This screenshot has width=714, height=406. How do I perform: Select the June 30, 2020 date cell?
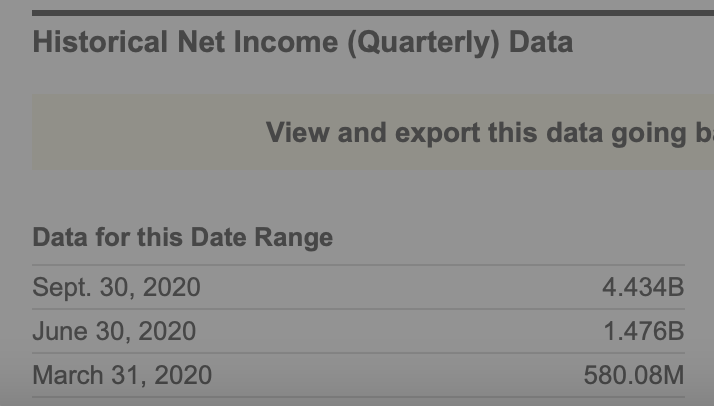114,332
